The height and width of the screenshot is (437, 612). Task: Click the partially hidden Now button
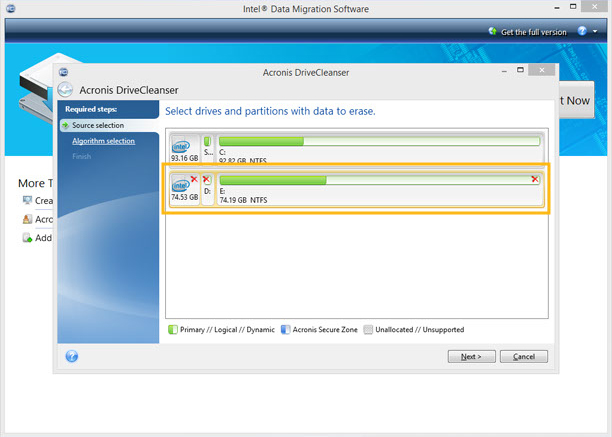pos(576,100)
